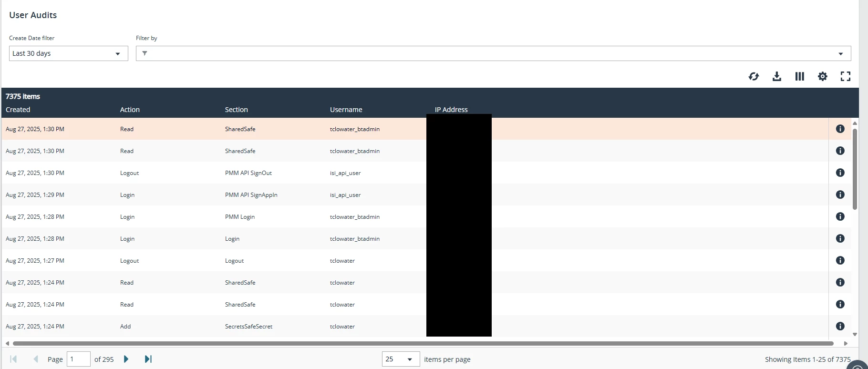Screen dimensions: 868x369
Task: Click inside the Filter by field
Action: [x=493, y=53]
